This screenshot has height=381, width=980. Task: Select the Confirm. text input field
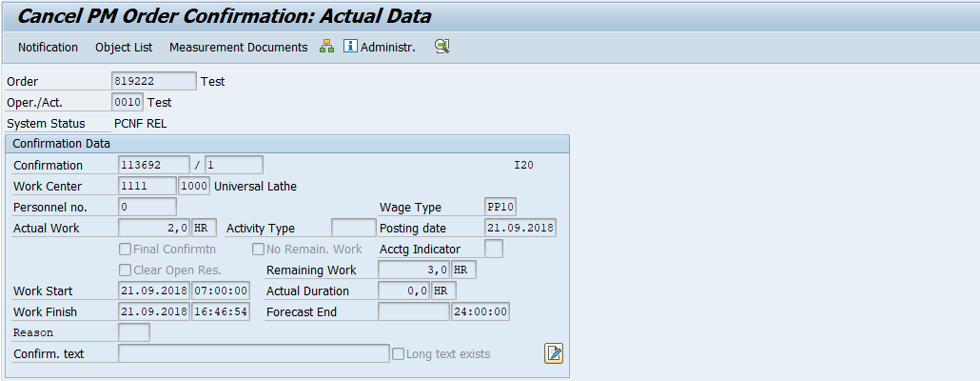(x=254, y=353)
